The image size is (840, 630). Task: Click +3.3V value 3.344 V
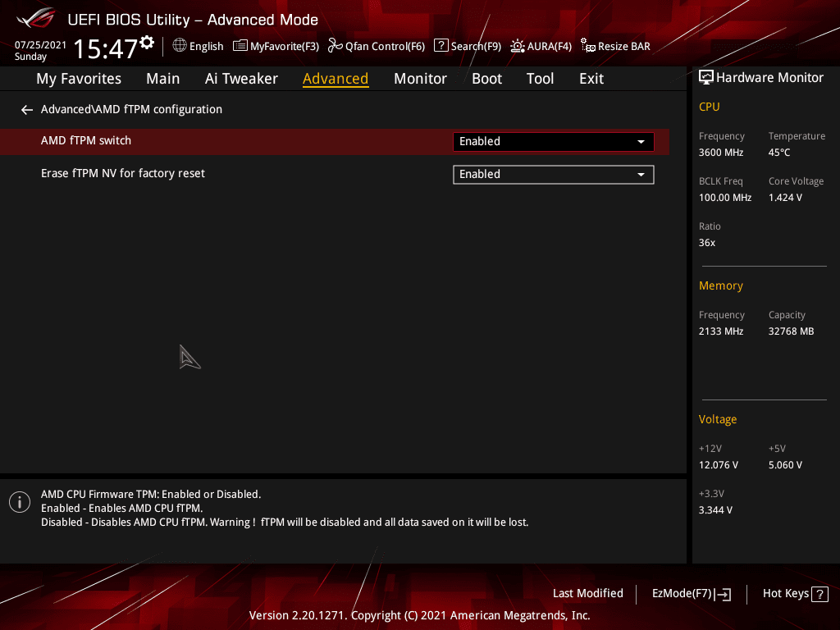715,510
